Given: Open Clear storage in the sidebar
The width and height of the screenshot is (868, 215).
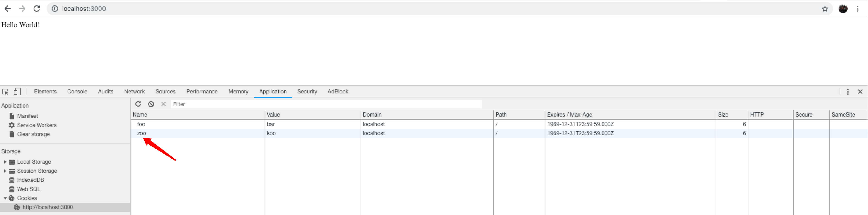Looking at the screenshot, I should 33,134.
